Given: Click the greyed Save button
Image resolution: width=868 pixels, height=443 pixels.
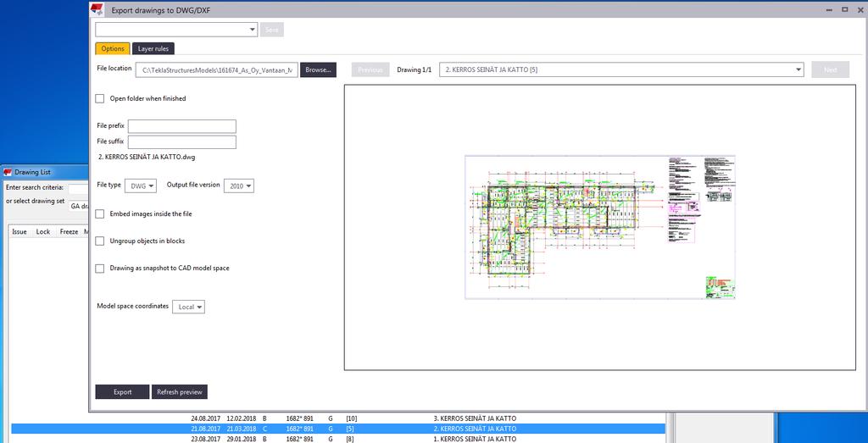Looking at the screenshot, I should [272, 30].
